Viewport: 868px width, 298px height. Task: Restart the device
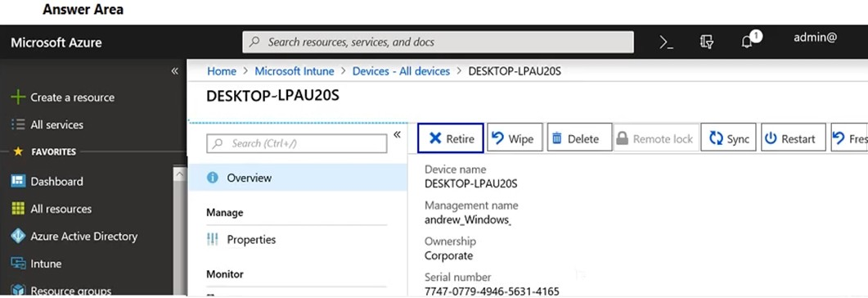(x=794, y=138)
